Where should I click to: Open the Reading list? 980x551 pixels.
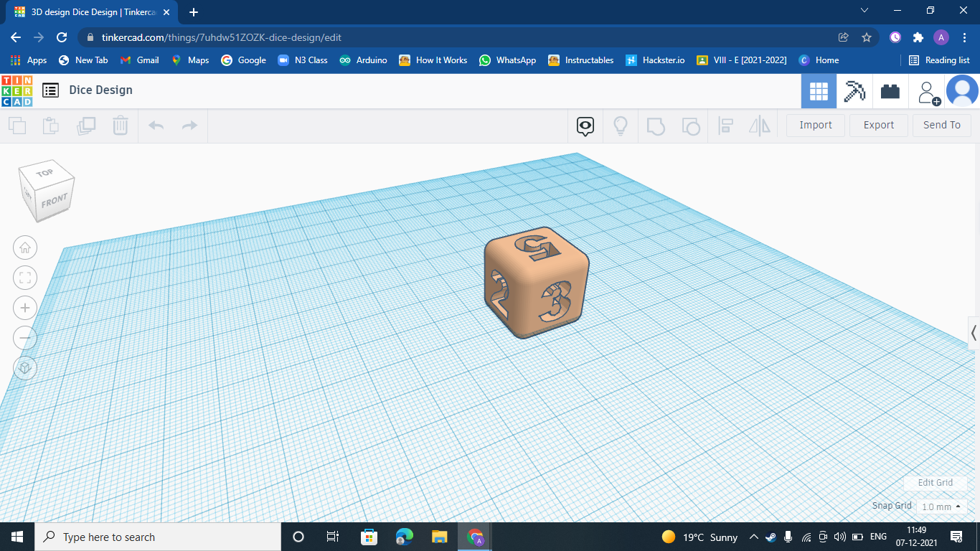click(940, 60)
